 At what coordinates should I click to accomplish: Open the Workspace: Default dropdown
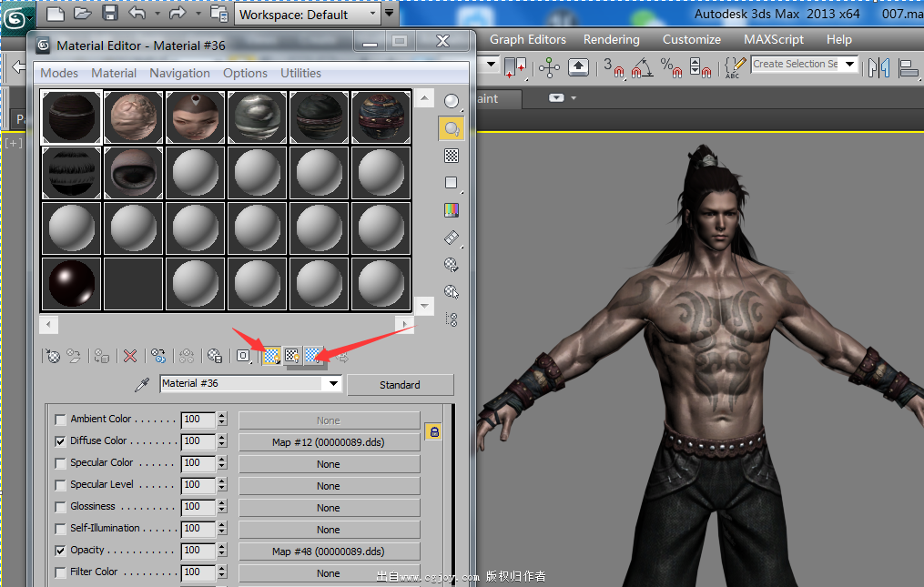pyautogui.click(x=307, y=15)
